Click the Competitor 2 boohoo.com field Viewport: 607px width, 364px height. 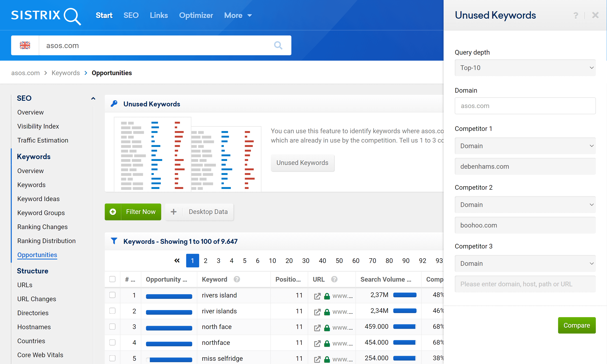(525, 225)
